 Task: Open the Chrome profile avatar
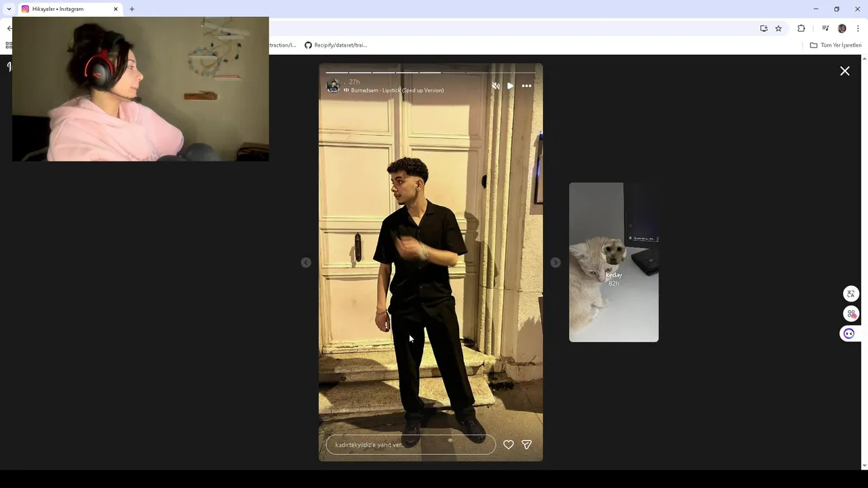[x=842, y=28]
